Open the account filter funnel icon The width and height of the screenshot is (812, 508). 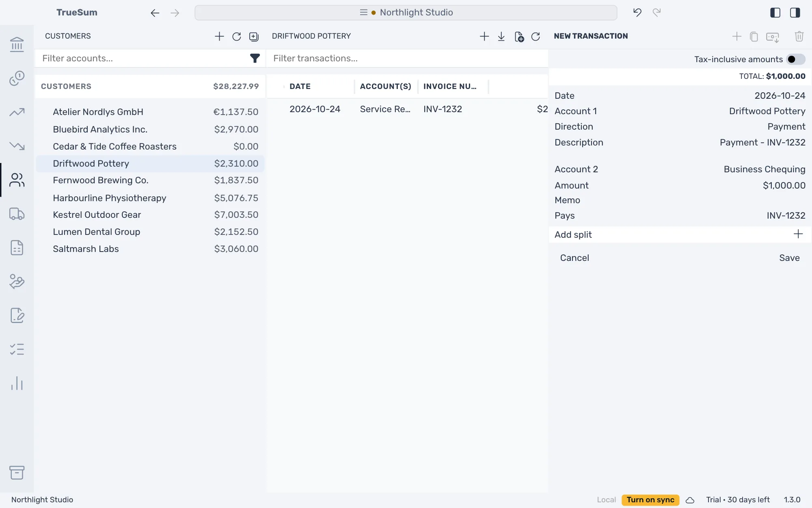pos(255,59)
